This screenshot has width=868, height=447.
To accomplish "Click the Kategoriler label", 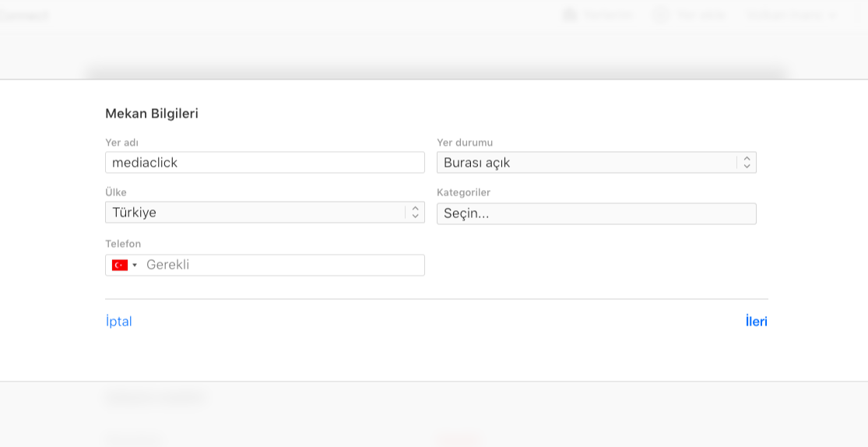I will pyautogui.click(x=463, y=192).
